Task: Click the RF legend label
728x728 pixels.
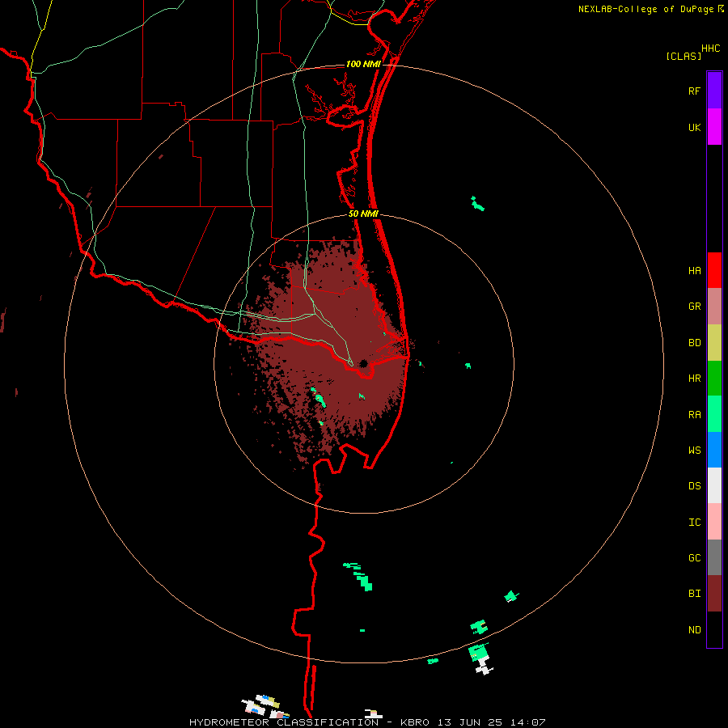Action: pos(695,91)
